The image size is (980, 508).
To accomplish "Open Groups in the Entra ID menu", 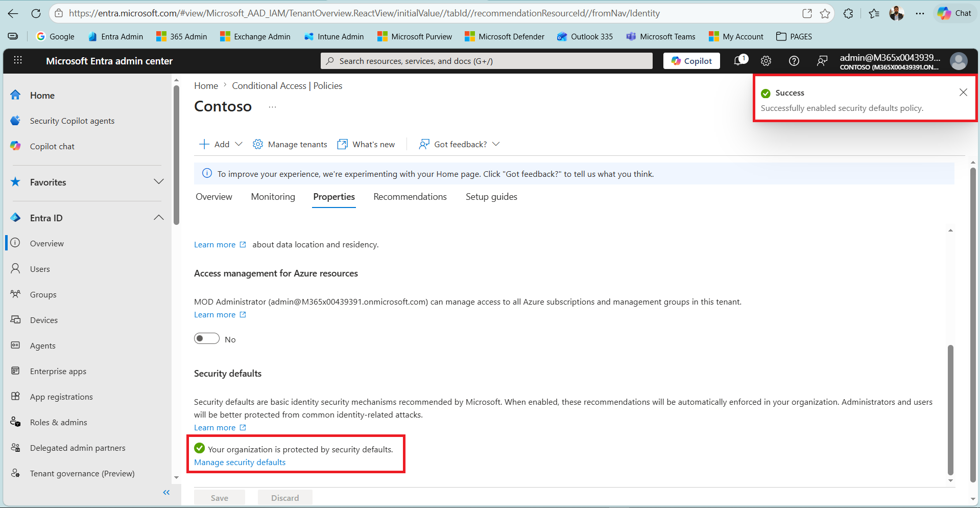I will click(43, 294).
